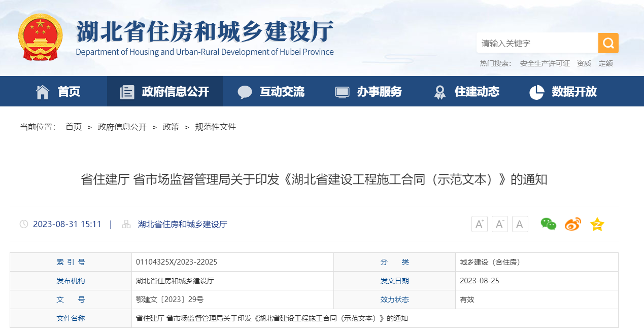Select hot search term 定额
644x336 pixels.
pos(605,63)
